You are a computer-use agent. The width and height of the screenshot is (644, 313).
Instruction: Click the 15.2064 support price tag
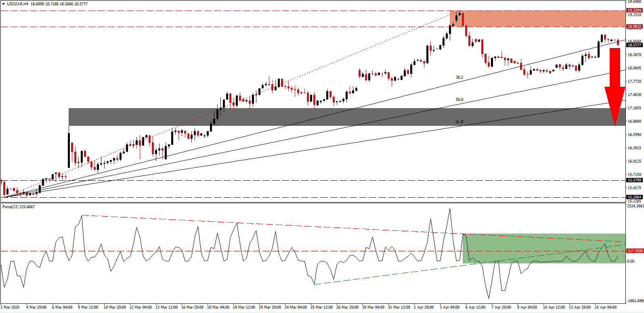point(634,197)
